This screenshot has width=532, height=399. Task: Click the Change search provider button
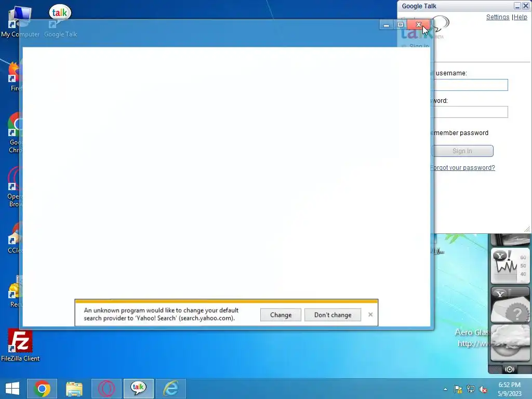[281, 315]
